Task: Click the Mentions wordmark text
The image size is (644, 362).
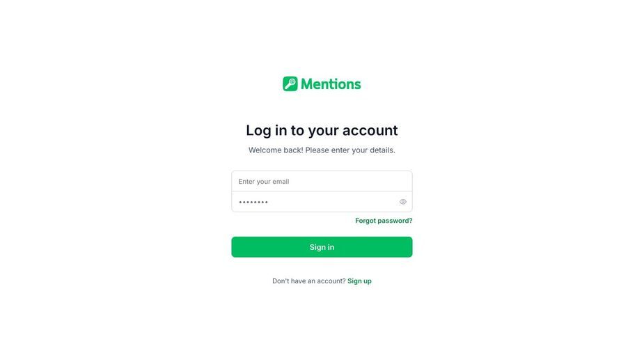Action: (x=331, y=84)
